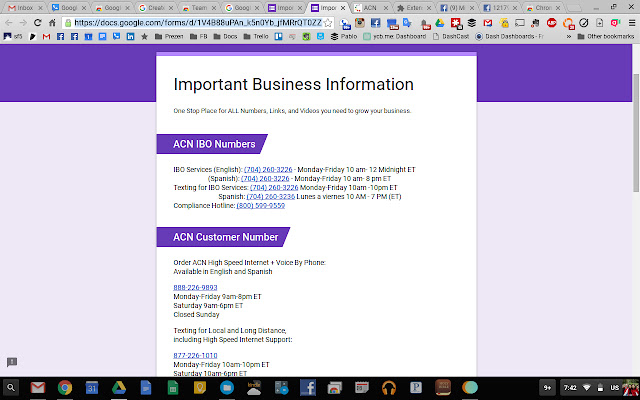640x400 pixels.
Task: Click the 888-226-9893 order phone link
Action: coord(195,287)
